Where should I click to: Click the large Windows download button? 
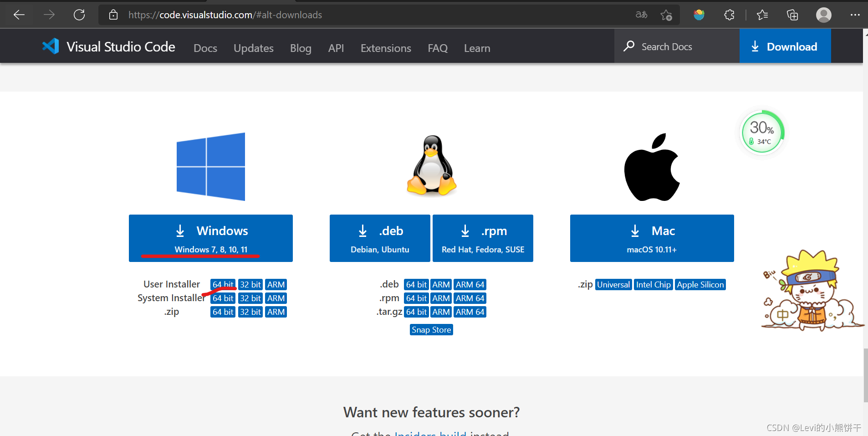pos(211,238)
